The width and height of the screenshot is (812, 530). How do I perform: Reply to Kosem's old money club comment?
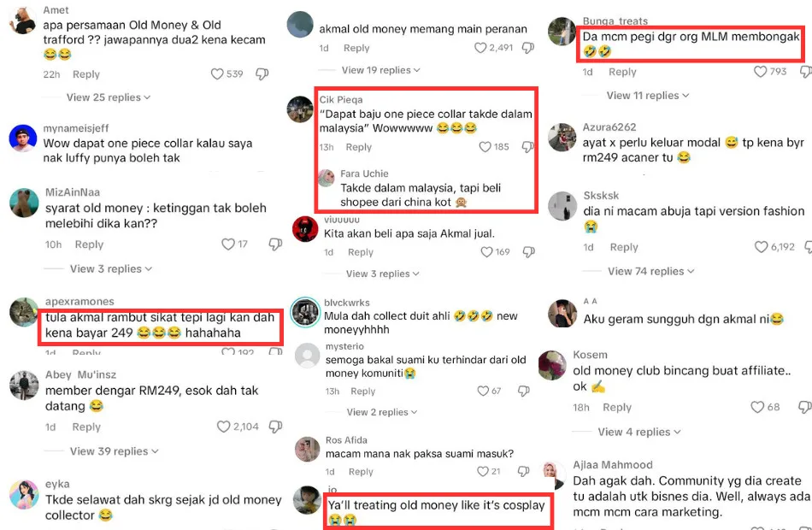point(617,407)
